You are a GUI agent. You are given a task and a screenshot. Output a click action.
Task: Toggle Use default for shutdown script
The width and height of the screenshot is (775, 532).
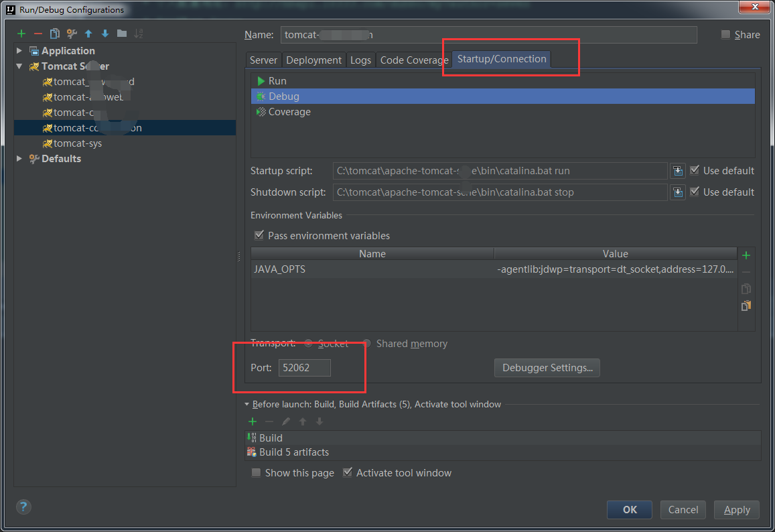695,192
